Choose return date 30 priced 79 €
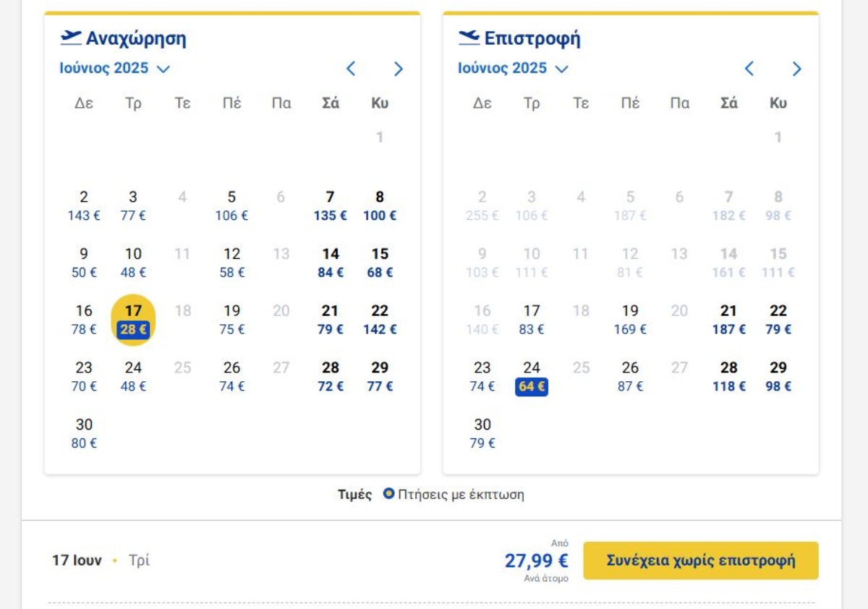The height and width of the screenshot is (609, 868). tap(482, 433)
